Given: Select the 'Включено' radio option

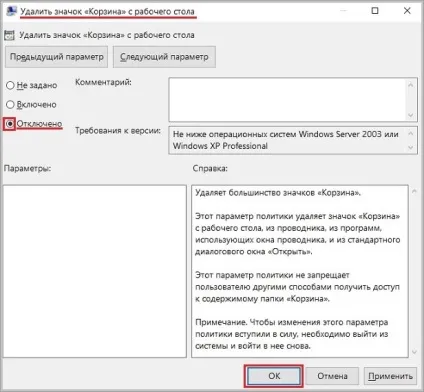Looking at the screenshot, I should pyautogui.click(x=10, y=105).
